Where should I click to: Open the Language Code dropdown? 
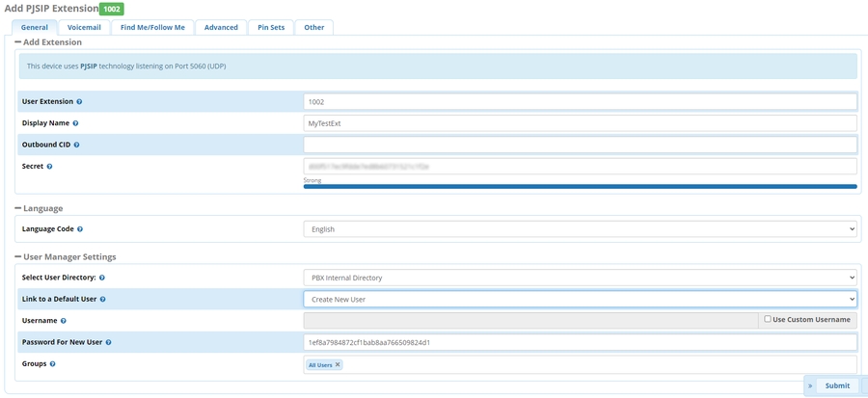[x=580, y=229]
